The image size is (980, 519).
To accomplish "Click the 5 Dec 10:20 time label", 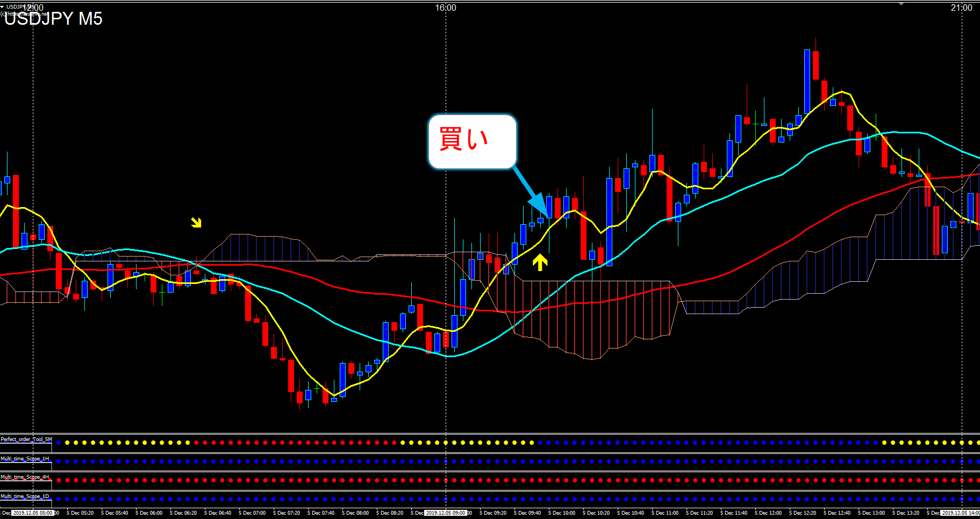I will tap(596, 513).
